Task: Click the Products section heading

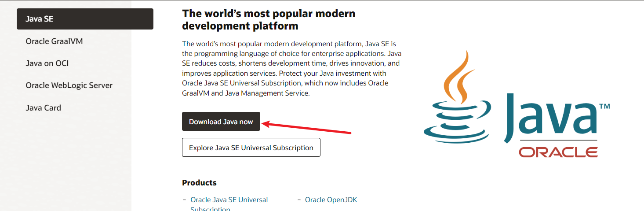Action: coord(199,182)
